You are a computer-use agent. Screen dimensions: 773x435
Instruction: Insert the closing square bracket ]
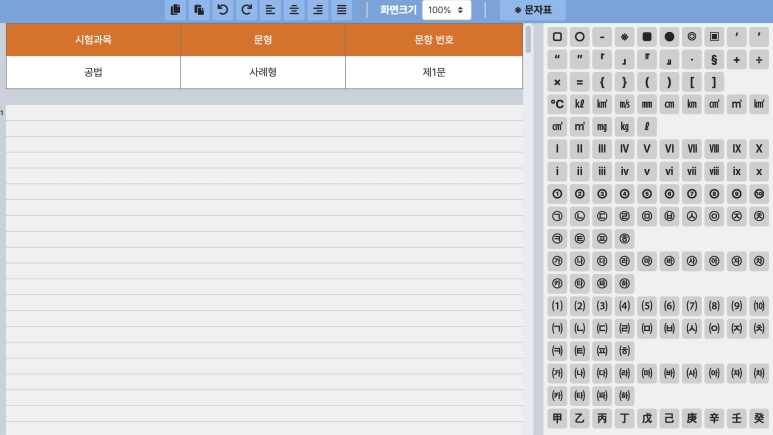pos(714,82)
